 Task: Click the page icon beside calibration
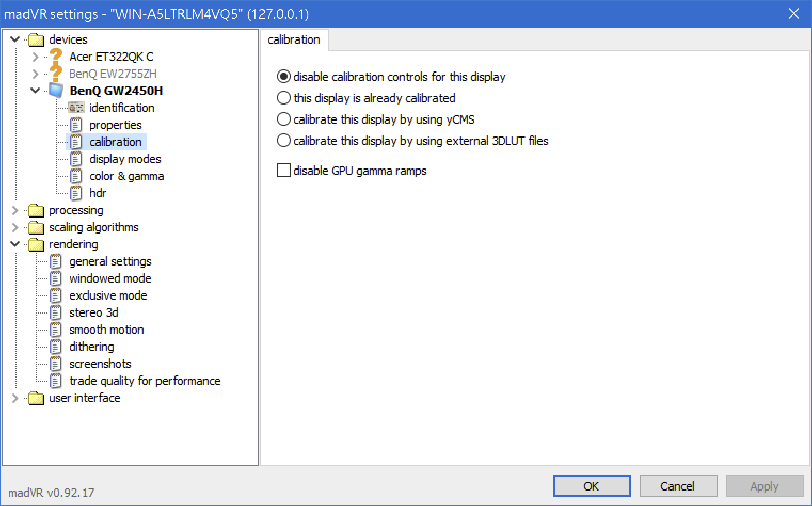76,142
